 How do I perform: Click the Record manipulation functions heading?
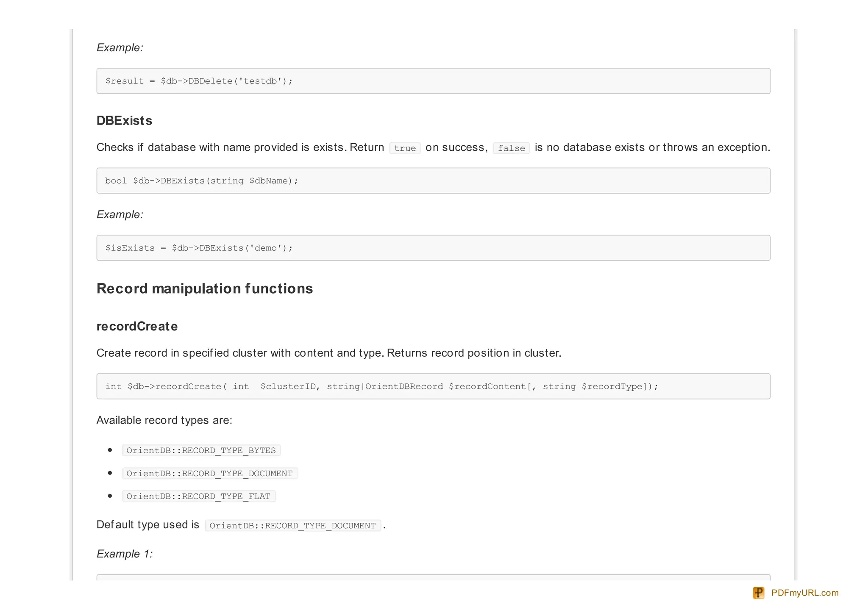(204, 288)
